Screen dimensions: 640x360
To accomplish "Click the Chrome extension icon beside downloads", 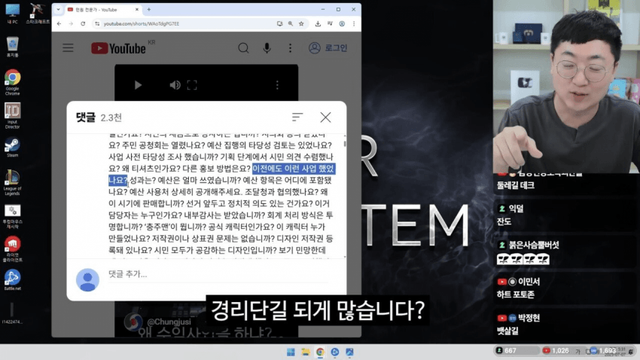I will pyautogui.click(x=330, y=24).
